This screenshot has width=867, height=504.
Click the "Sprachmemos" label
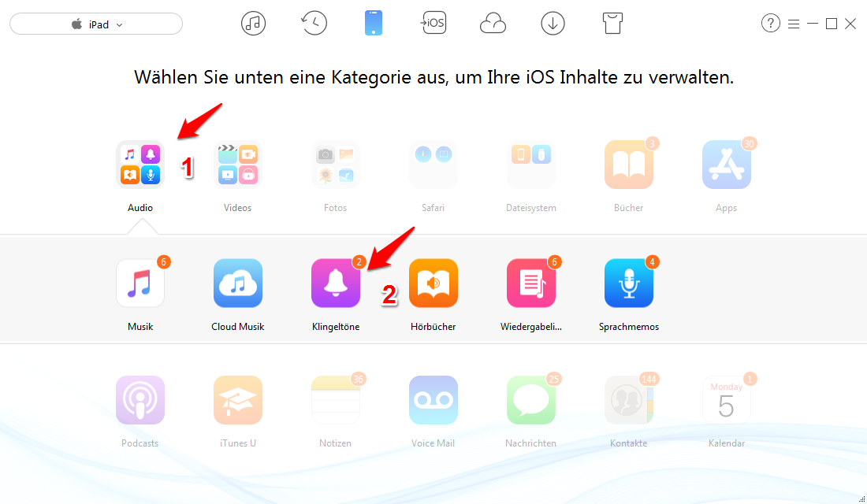point(629,327)
